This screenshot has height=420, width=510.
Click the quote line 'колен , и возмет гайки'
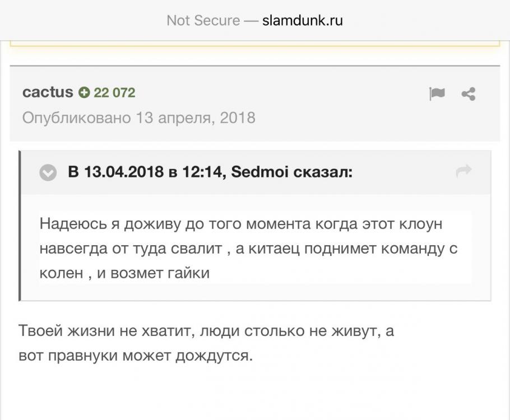coord(124,273)
